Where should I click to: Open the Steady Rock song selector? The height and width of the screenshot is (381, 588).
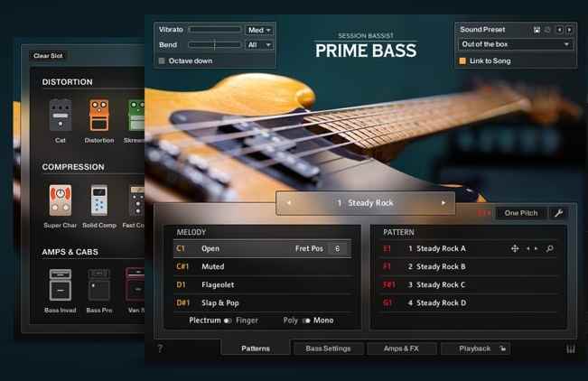pos(366,203)
